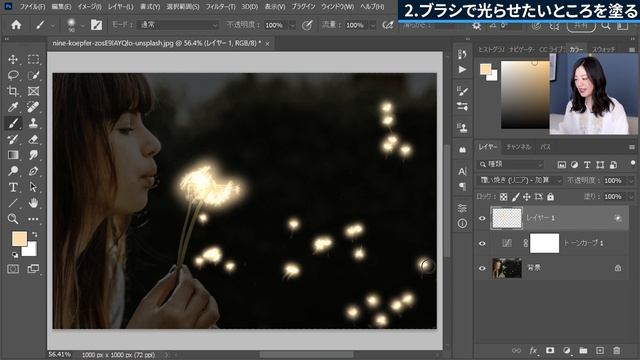Open the Edit Toolbar three-dots button

[33, 219]
